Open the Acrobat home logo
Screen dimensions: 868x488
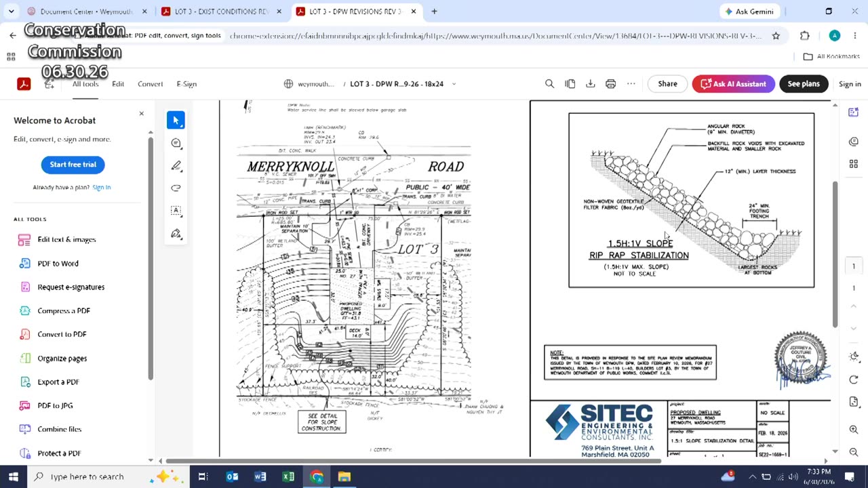24,84
